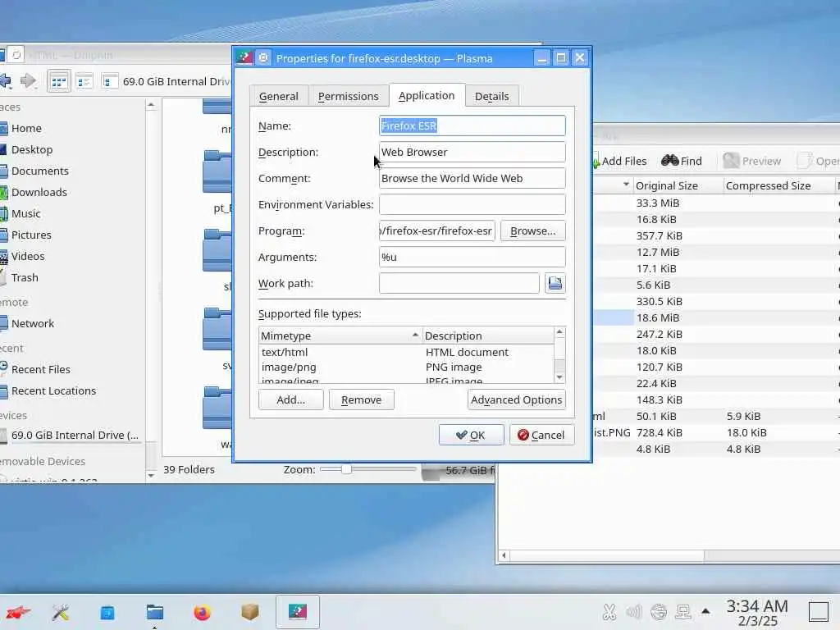
Task: Open the Dolphin file manager taskbar icon
Action: 155,612
